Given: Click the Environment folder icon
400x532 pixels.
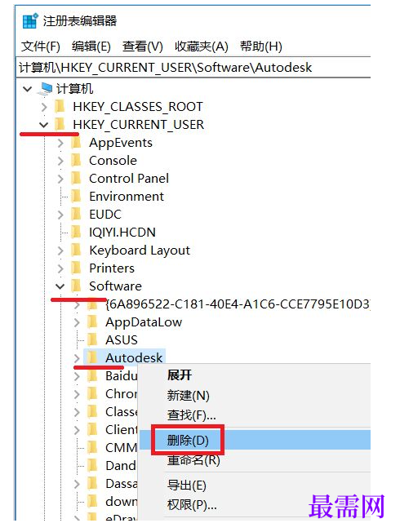Looking at the screenshot, I should tap(76, 196).
